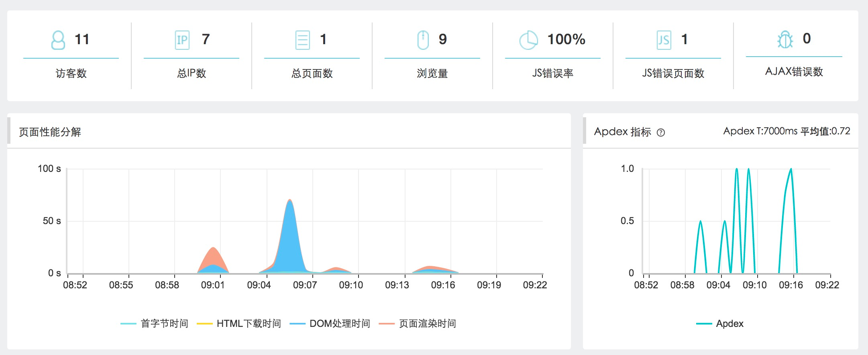This screenshot has height=355, width=868.
Task: Click the total pages document icon
Action: tap(303, 40)
